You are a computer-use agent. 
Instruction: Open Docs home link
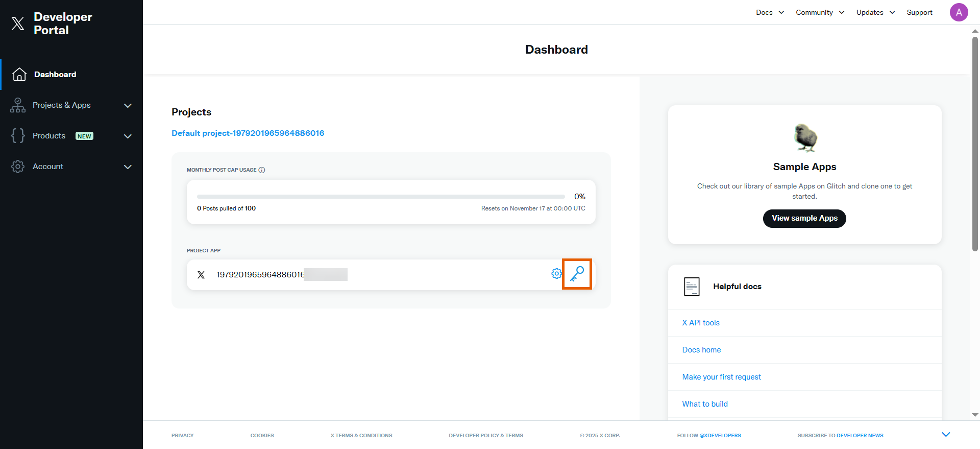tap(701, 350)
